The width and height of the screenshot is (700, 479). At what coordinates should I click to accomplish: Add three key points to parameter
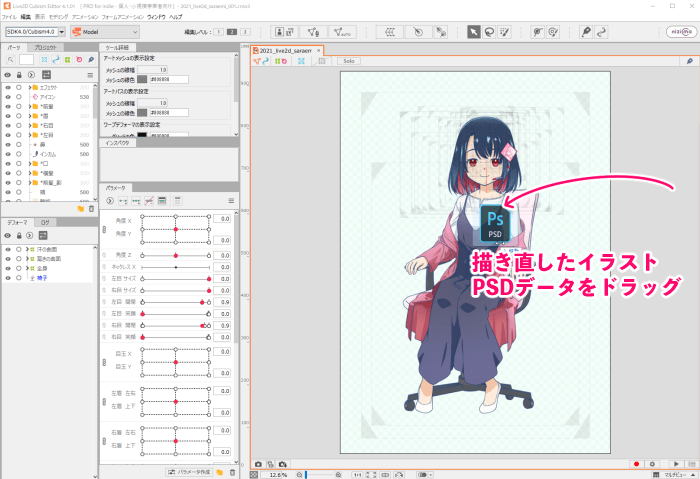pos(136,201)
